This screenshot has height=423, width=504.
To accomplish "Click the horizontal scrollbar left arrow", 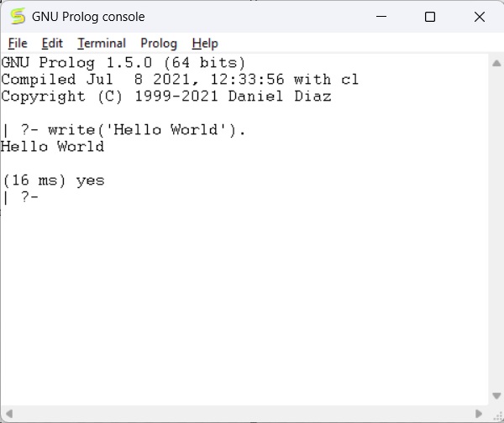I will pos(8,414).
